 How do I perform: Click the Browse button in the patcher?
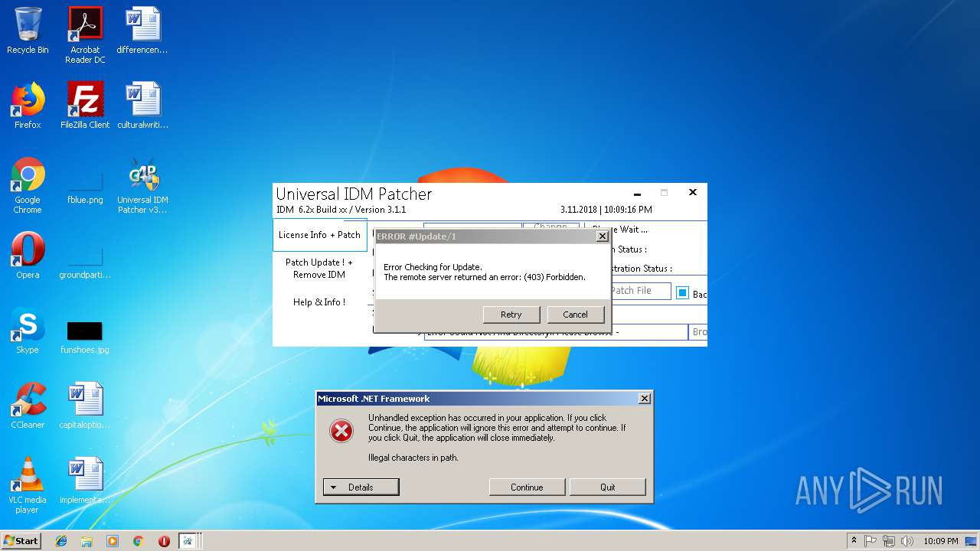click(x=698, y=331)
